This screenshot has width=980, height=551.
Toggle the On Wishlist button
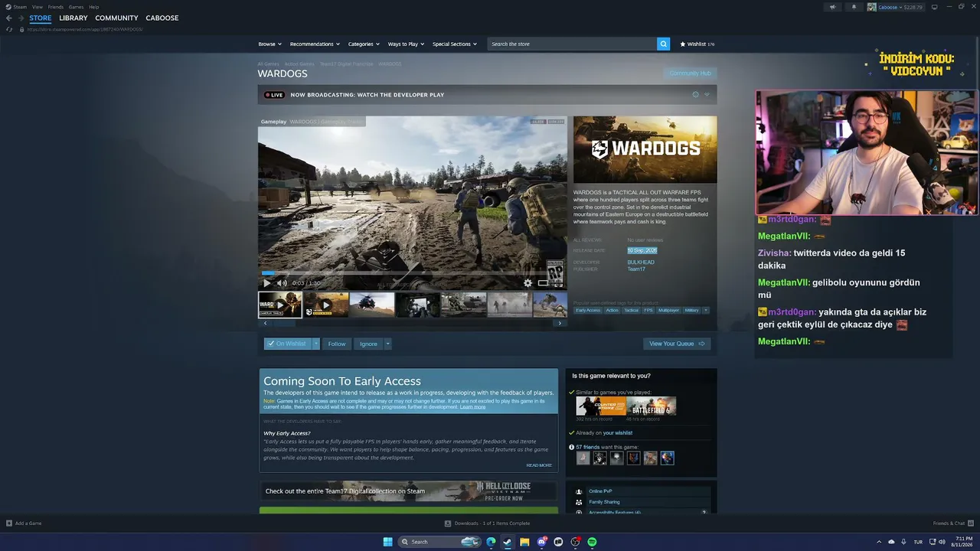point(288,344)
